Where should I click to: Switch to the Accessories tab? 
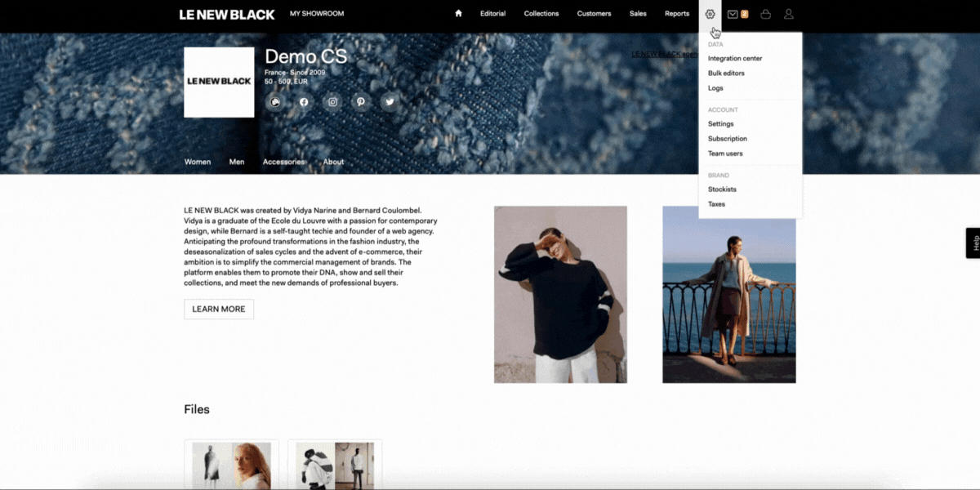point(283,162)
